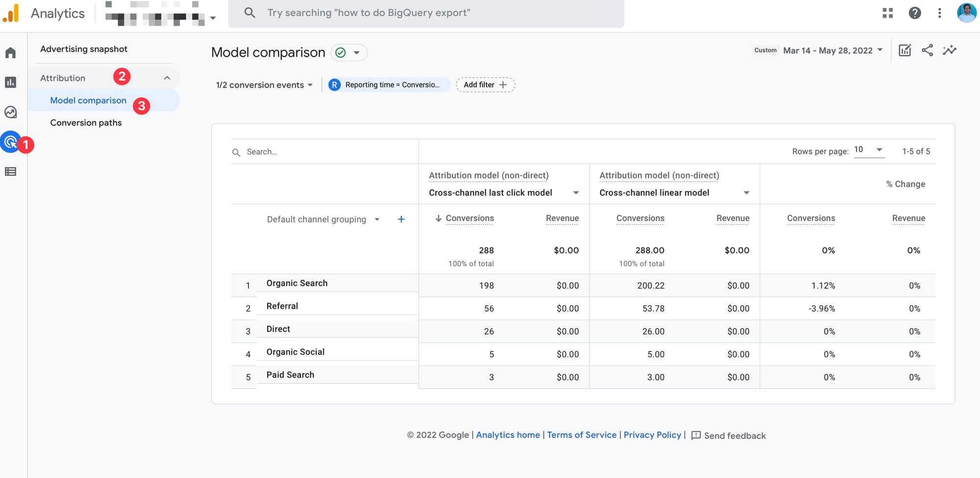This screenshot has width=980, height=478.
Task: Click the Model comparison page title
Action: [268, 52]
